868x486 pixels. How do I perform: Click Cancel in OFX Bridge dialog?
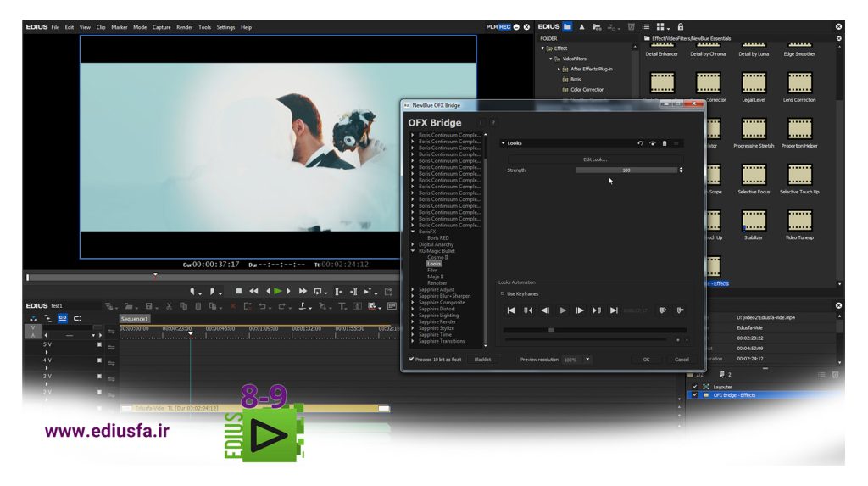click(x=682, y=360)
